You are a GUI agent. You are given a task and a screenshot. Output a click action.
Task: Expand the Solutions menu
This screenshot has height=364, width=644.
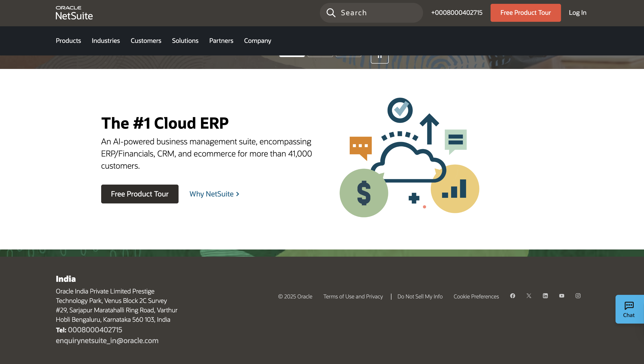[x=185, y=41]
